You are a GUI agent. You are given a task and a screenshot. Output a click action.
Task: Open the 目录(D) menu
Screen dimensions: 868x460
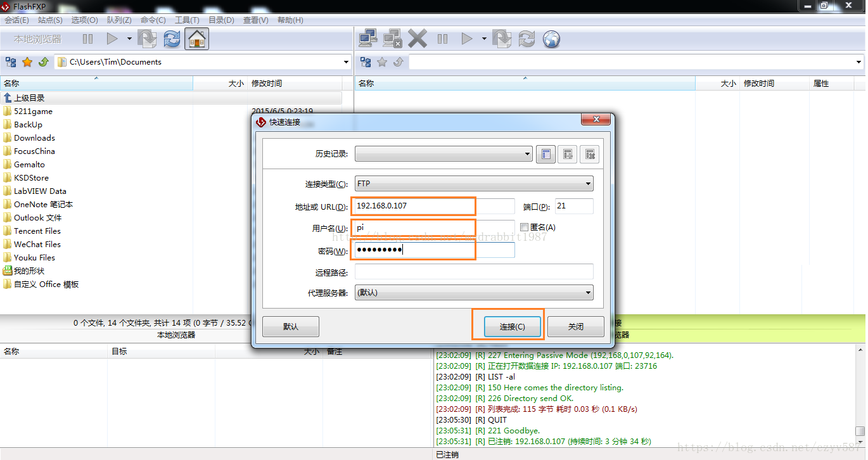pyautogui.click(x=221, y=20)
